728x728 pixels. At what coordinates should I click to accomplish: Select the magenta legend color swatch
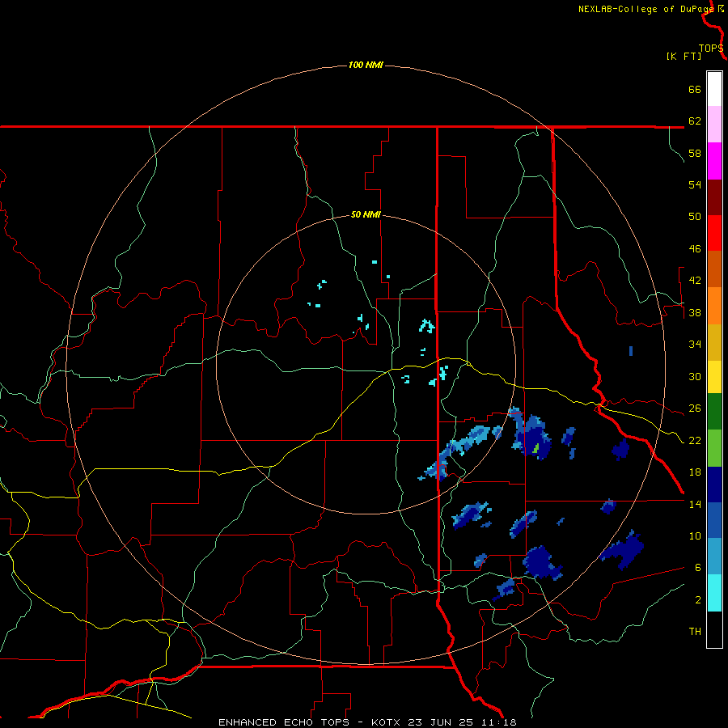point(714,161)
